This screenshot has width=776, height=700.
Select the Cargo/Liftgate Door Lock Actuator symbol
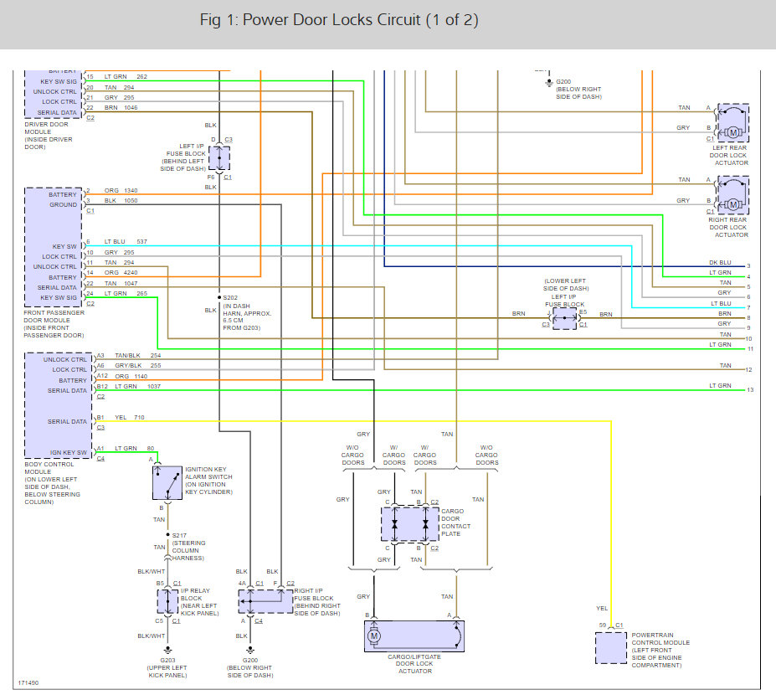click(414, 636)
